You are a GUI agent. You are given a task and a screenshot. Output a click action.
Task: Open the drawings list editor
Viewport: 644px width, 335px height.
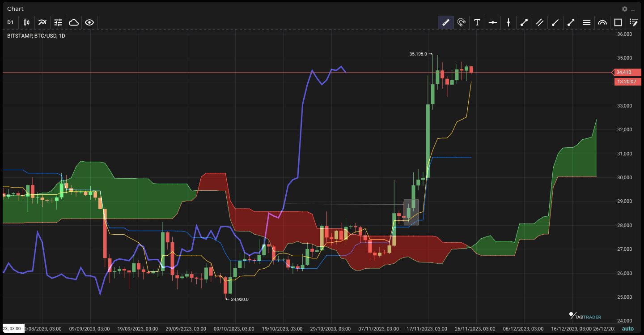pos(634,22)
